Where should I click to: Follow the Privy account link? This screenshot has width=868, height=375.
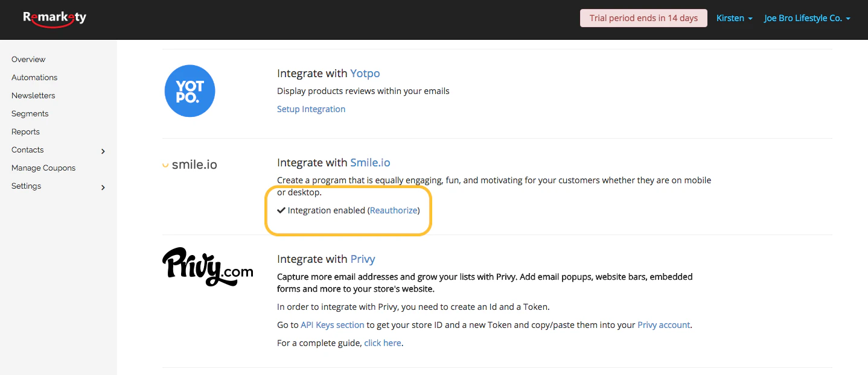pos(663,325)
